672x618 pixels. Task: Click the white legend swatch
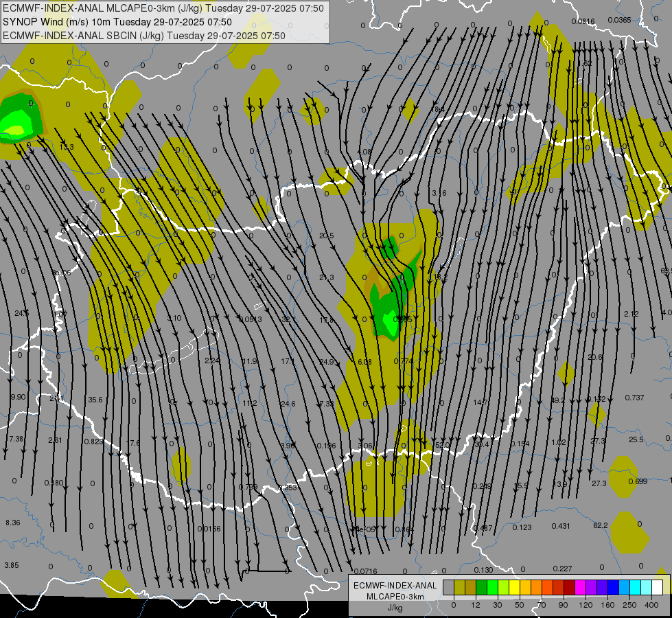(x=657, y=587)
